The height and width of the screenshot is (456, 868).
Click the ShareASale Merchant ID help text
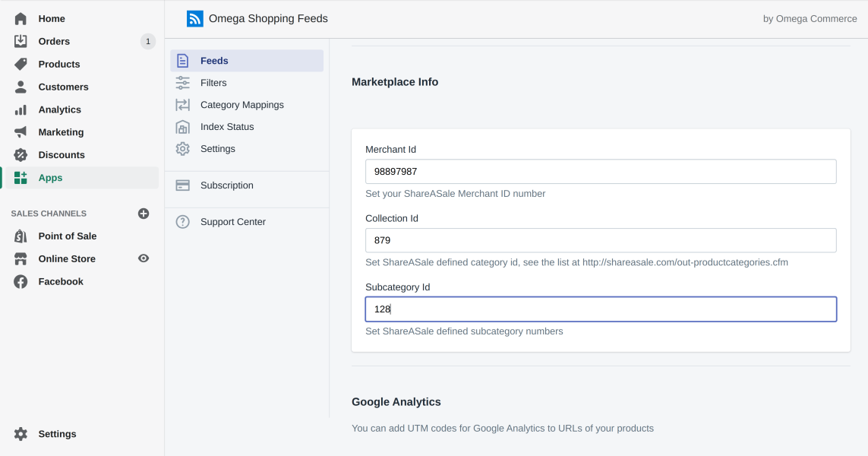pyautogui.click(x=455, y=193)
